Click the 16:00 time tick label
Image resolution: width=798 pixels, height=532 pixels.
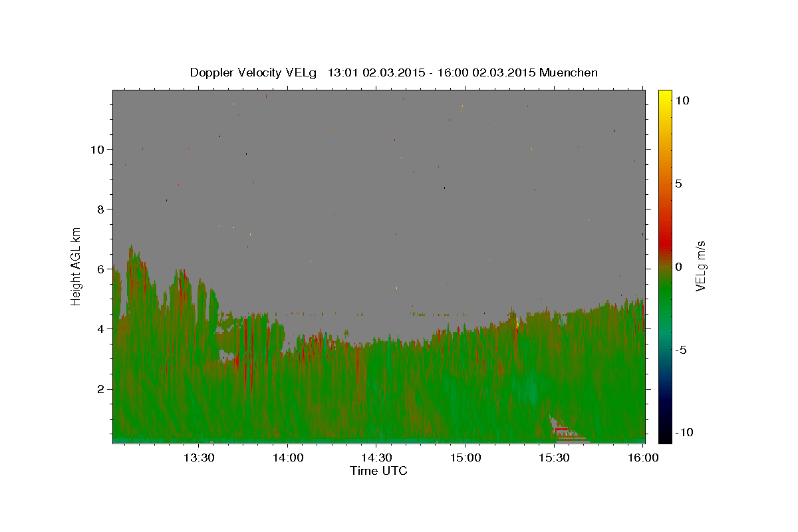(x=642, y=458)
